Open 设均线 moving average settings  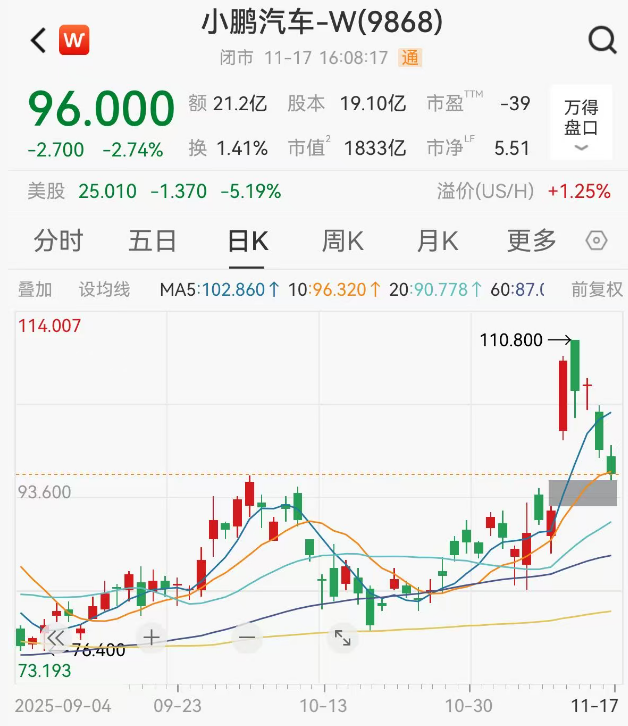105,290
